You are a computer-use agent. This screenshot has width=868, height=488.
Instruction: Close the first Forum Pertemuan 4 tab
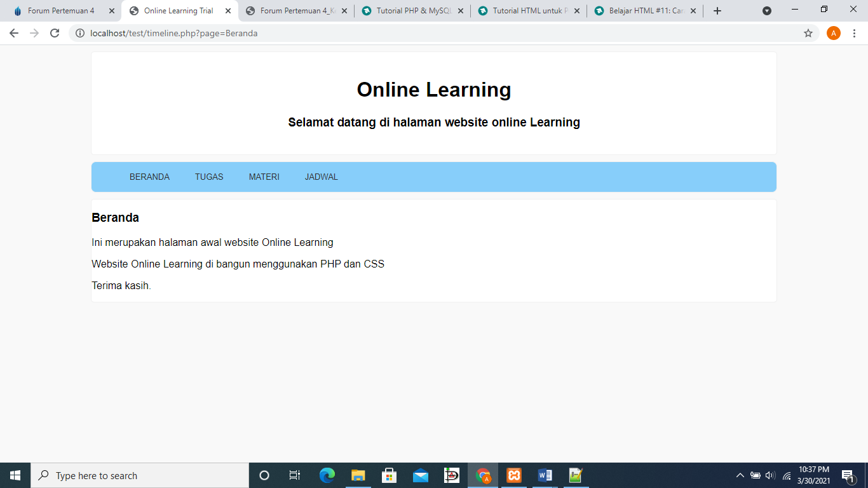[x=112, y=11]
